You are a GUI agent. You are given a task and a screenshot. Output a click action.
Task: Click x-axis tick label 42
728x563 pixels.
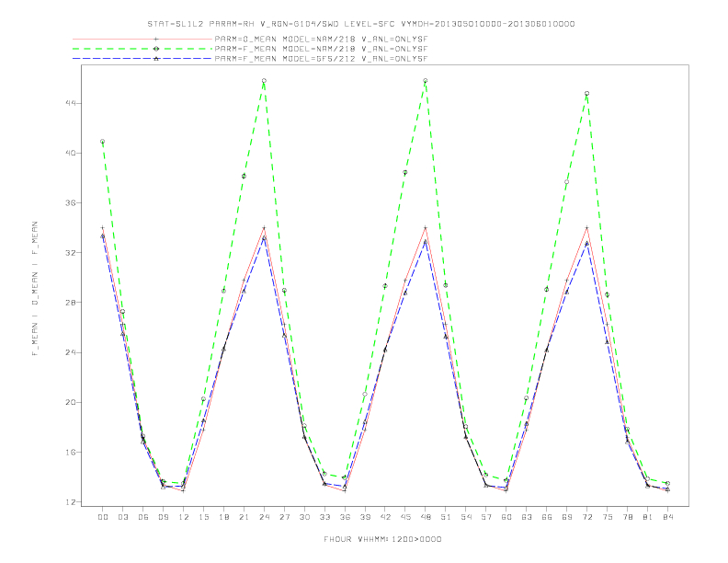coord(385,517)
